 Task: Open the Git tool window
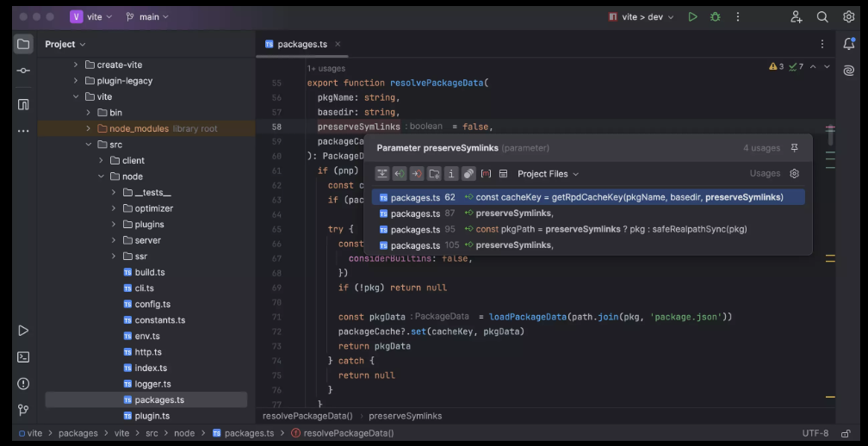pyautogui.click(x=23, y=410)
